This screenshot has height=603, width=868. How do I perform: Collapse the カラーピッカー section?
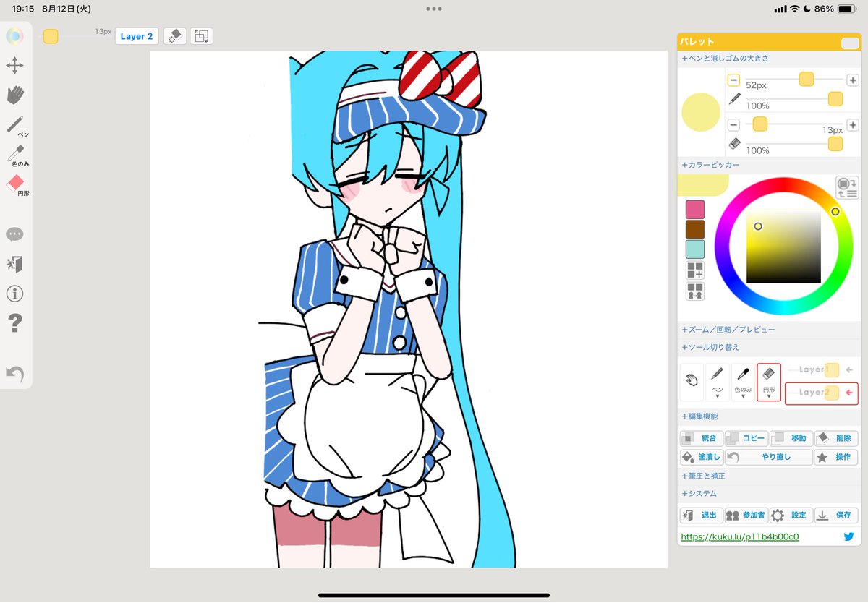pos(710,165)
